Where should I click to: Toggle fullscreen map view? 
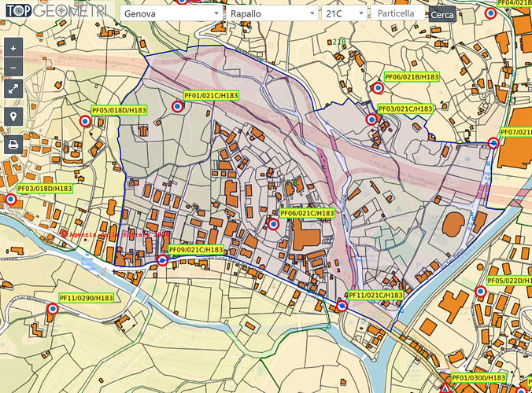pos(13,90)
